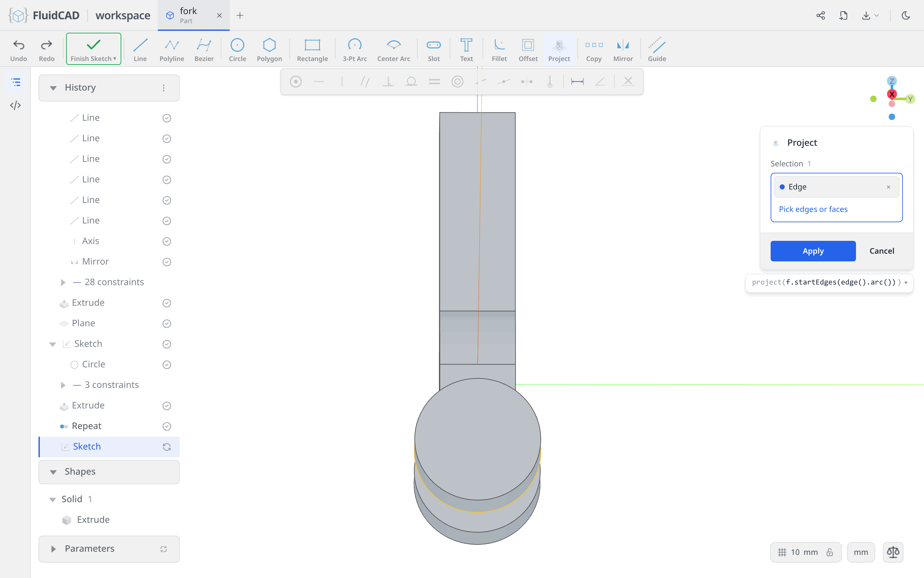Select the Mirror tool in toolbar

pos(623,49)
